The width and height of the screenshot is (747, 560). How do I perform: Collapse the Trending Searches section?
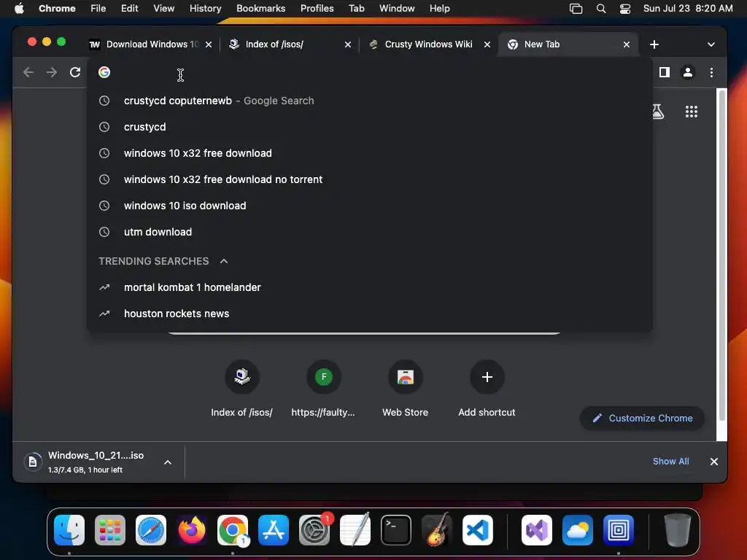coord(224,261)
